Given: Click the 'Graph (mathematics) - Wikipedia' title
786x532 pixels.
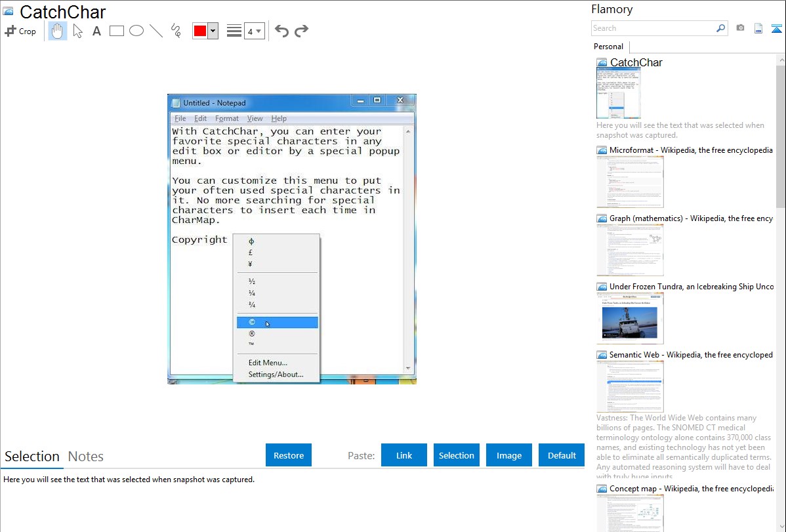Looking at the screenshot, I should pos(691,218).
